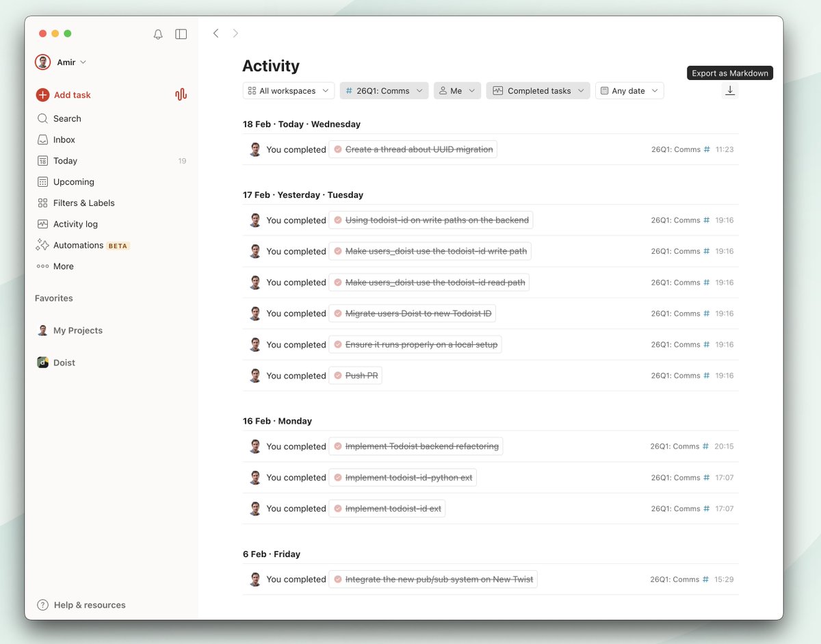Image resolution: width=821 pixels, height=644 pixels.
Task: Click the hash icon on New Twist row
Action: [707, 580]
